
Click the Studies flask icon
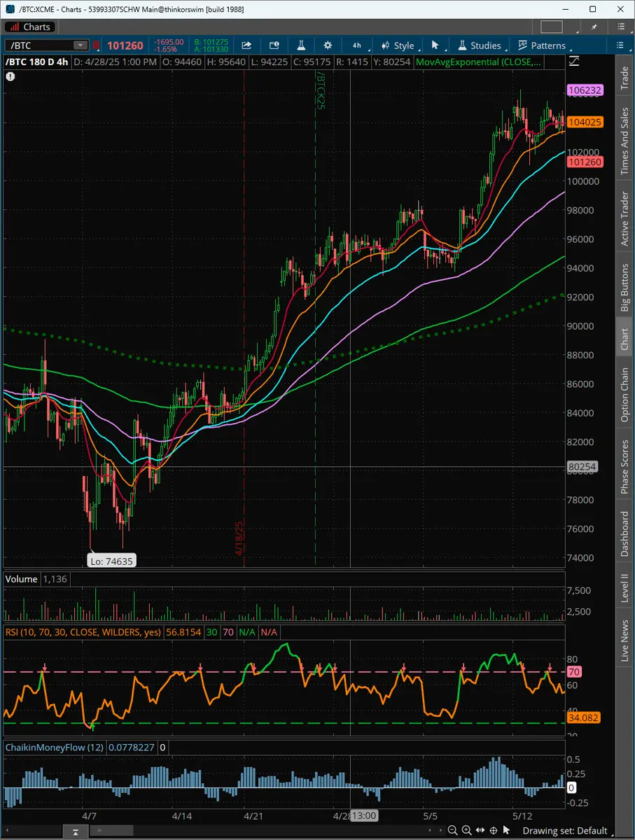(462, 45)
